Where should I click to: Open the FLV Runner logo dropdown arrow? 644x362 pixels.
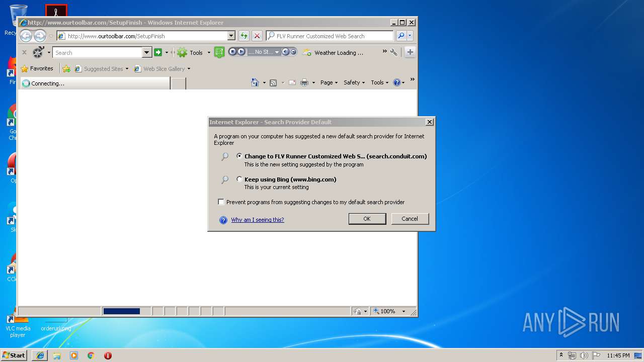click(x=49, y=52)
